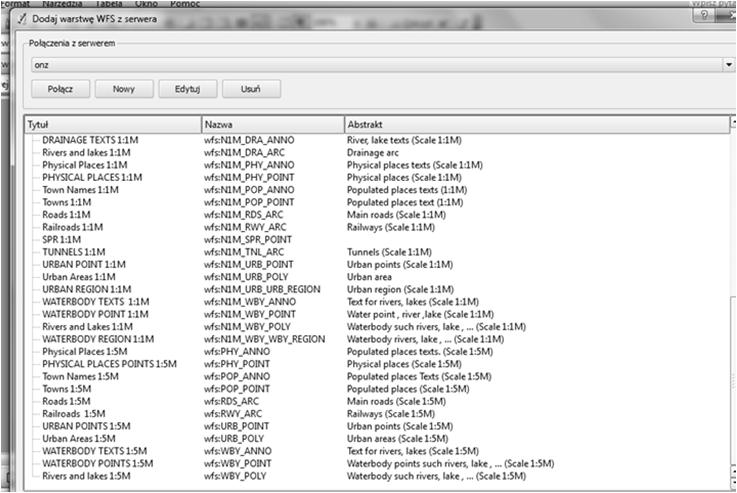
Task: Open the Tabela menu
Action: pyautogui.click(x=109, y=4)
